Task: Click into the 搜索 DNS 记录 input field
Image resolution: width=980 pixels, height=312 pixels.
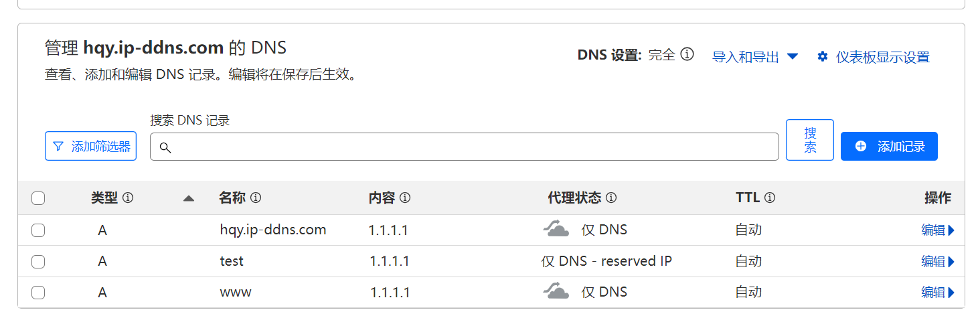Action: 464,147
